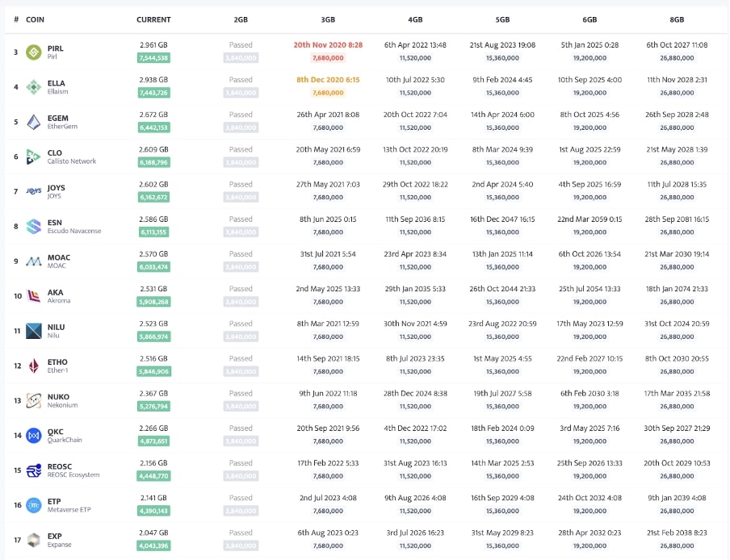The image size is (730, 560).
Task: Select the 5,276,794 block badge
Action: pyautogui.click(x=153, y=407)
